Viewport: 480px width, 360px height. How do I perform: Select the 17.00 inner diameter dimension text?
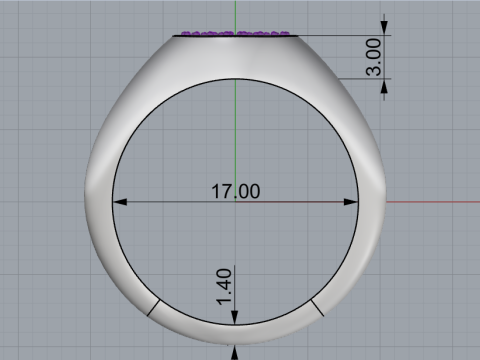236,191
